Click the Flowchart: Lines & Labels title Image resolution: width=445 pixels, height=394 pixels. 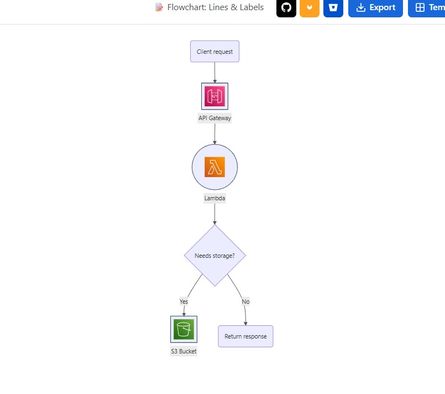tap(215, 7)
